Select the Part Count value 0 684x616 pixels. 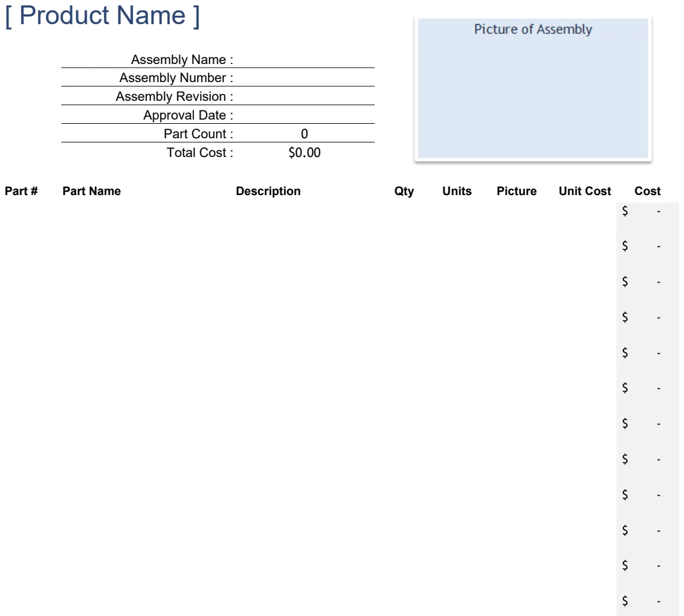[305, 134]
